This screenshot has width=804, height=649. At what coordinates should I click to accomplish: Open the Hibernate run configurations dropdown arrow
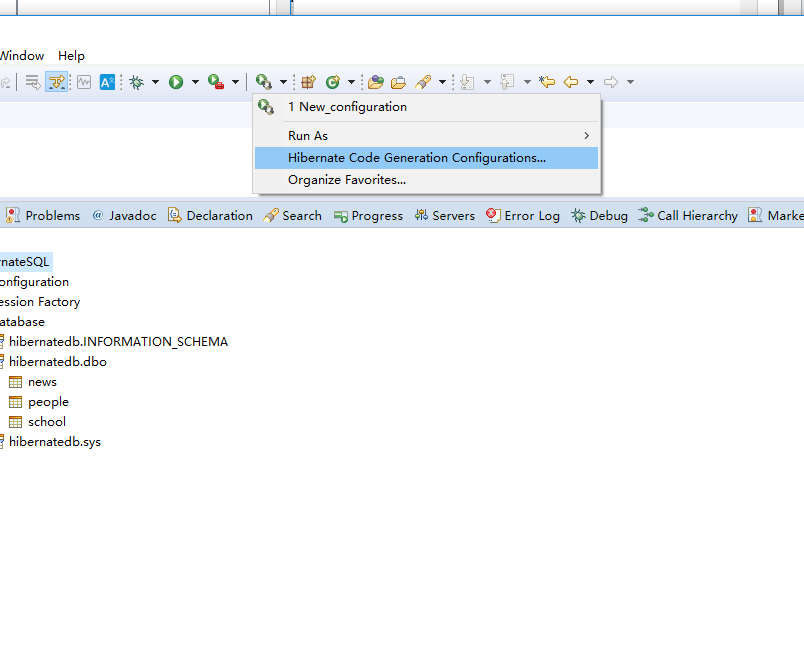[x=283, y=82]
